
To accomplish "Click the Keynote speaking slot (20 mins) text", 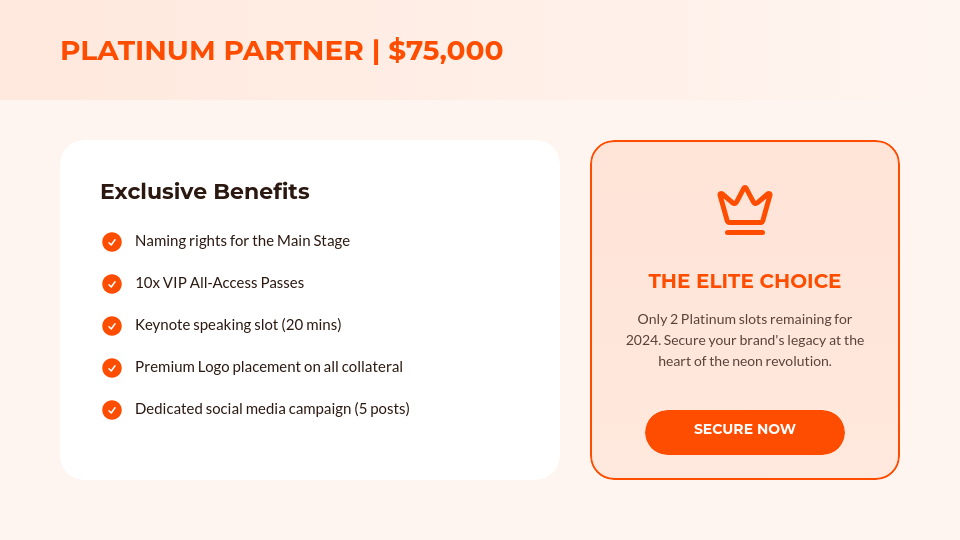I will point(238,325).
